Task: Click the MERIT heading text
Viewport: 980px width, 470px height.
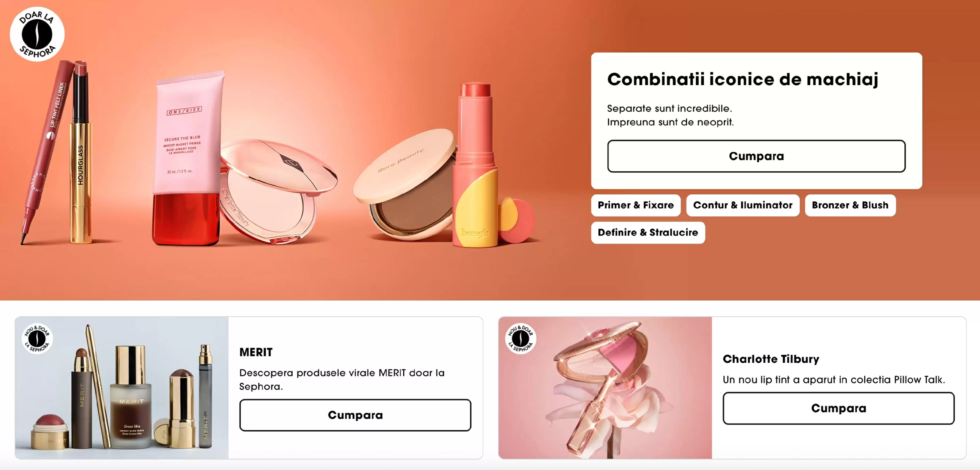Action: pyautogui.click(x=256, y=352)
